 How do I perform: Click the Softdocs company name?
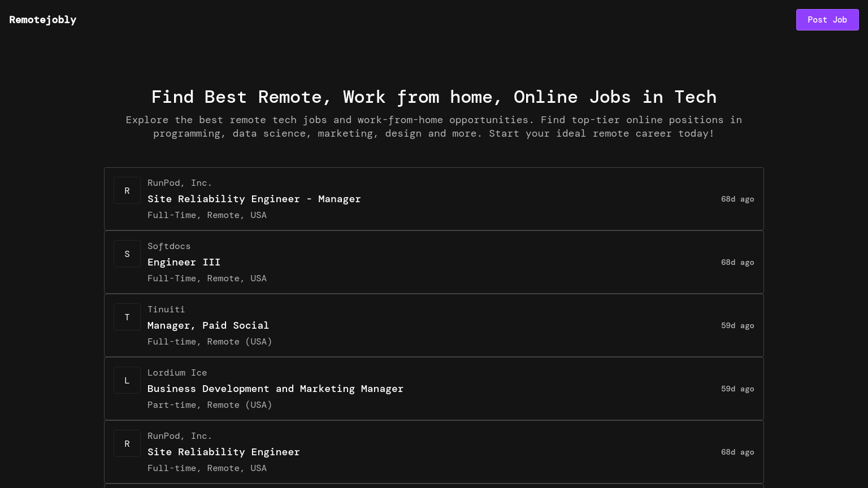[x=169, y=246]
